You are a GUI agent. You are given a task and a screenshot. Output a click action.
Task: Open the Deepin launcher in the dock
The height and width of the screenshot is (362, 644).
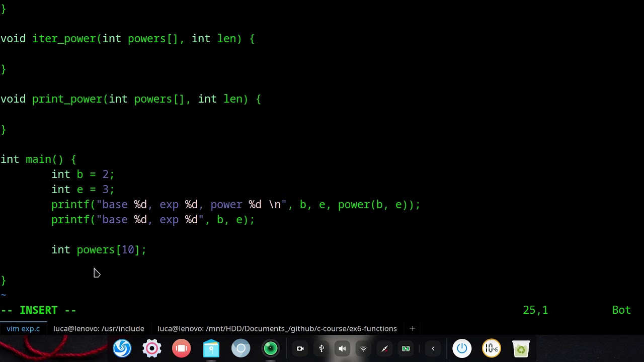pyautogui.click(x=122, y=348)
